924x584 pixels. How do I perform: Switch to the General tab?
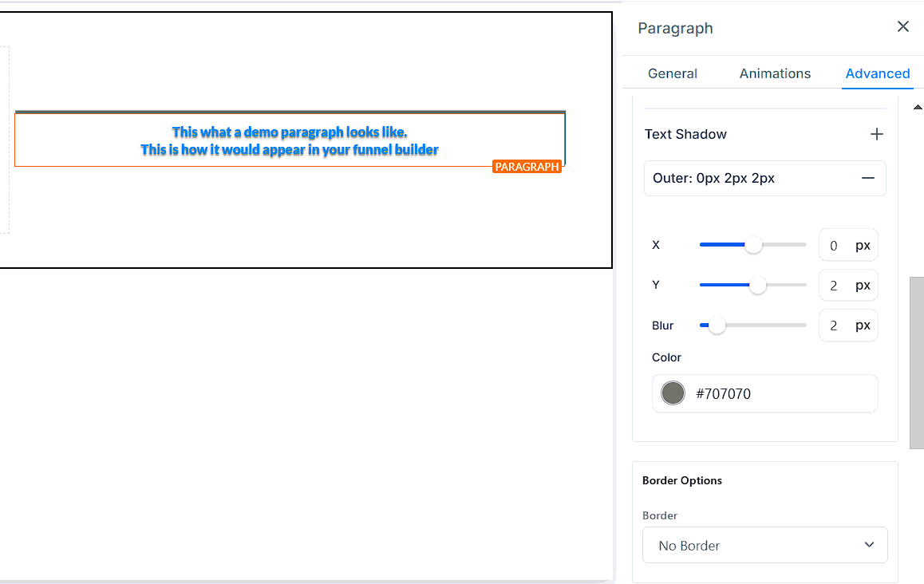click(672, 73)
